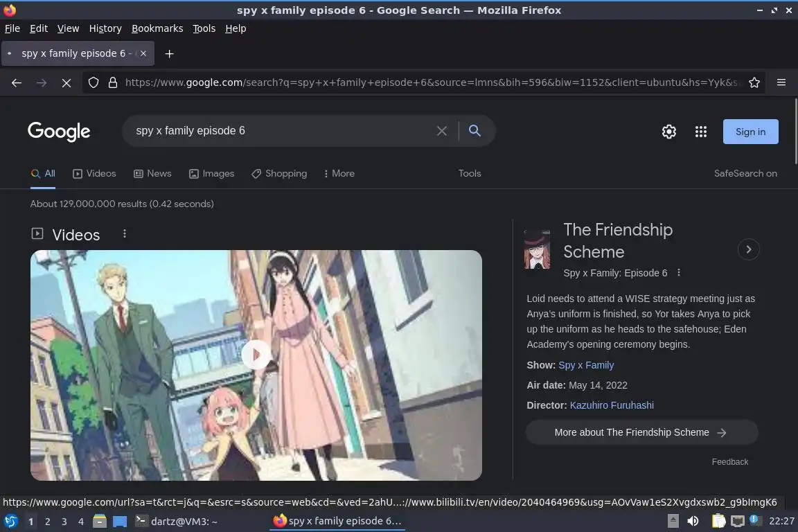Submit search with the magnifying glass icon
This screenshot has height=532, width=798.
point(475,131)
